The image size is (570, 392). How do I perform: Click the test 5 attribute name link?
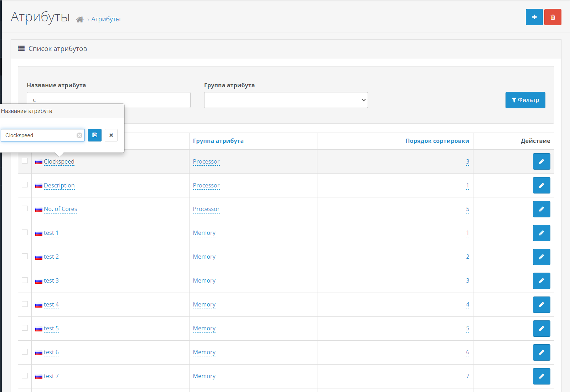coord(51,328)
